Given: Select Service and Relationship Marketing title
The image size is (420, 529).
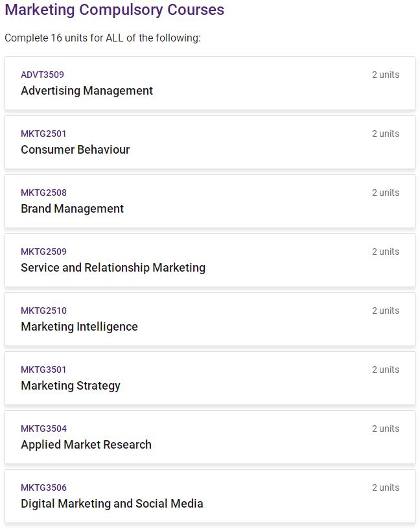Looking at the screenshot, I should tap(113, 268).
